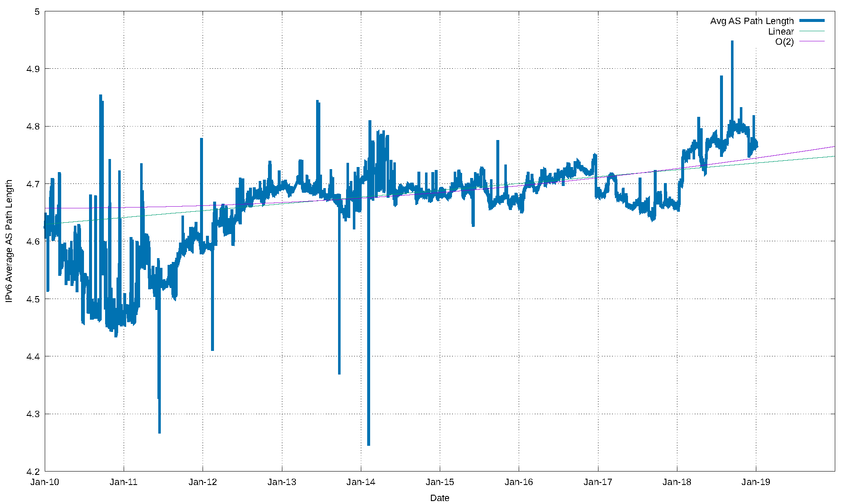Click the 4.5 y-axis label

point(33,299)
